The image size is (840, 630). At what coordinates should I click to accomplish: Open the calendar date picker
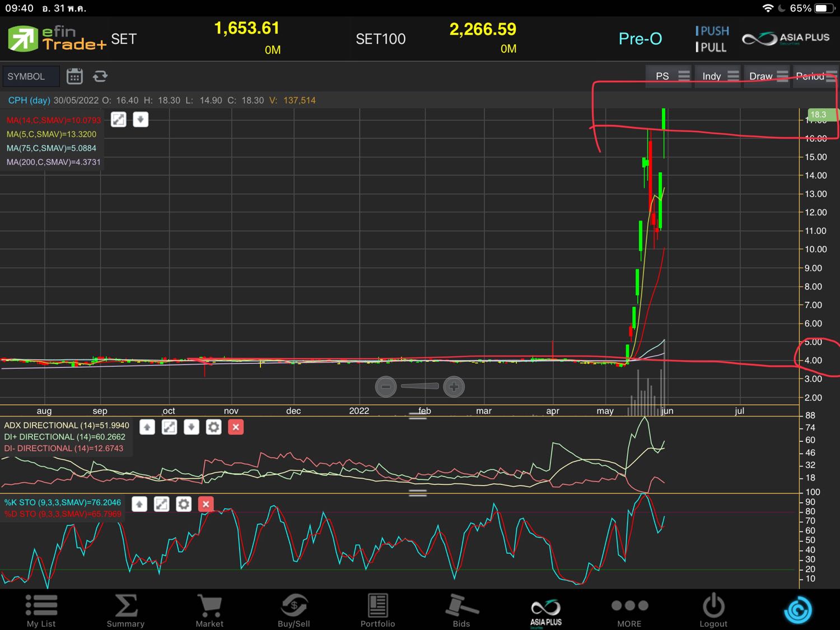click(74, 76)
